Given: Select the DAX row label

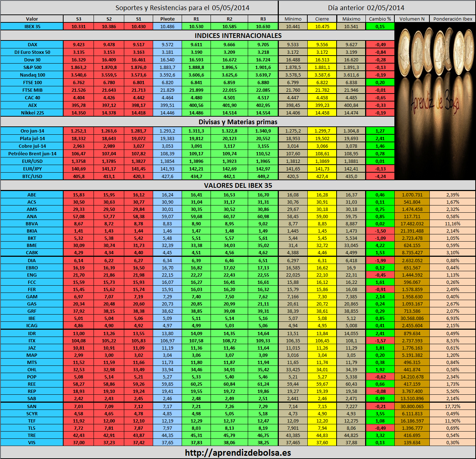Looking at the screenshot, I should [x=32, y=44].
